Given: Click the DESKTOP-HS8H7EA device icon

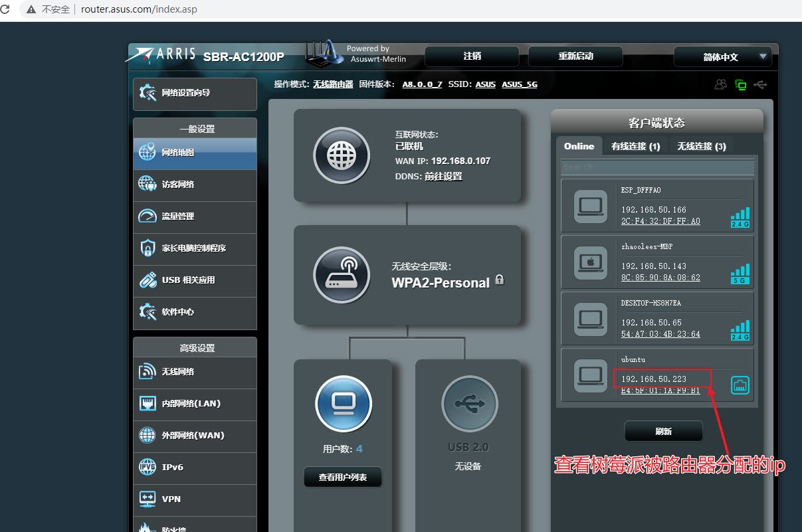Looking at the screenshot, I should (x=590, y=319).
